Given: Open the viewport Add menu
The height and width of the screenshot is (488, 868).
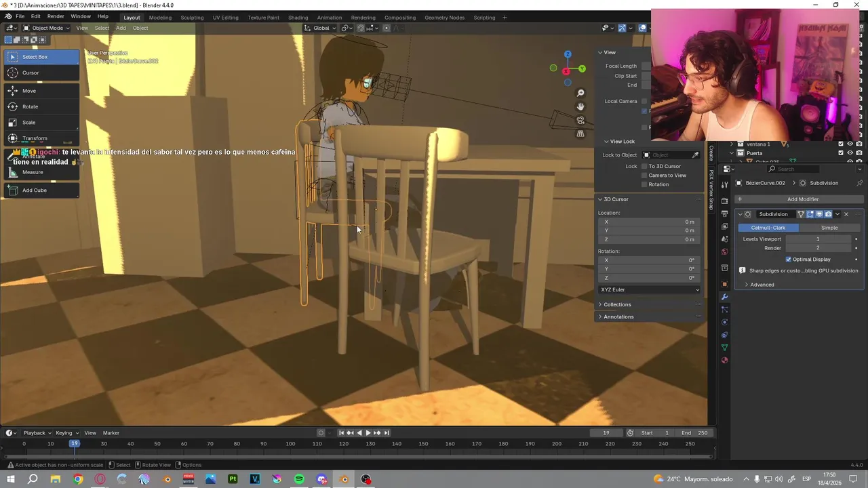Looking at the screenshot, I should (121, 28).
